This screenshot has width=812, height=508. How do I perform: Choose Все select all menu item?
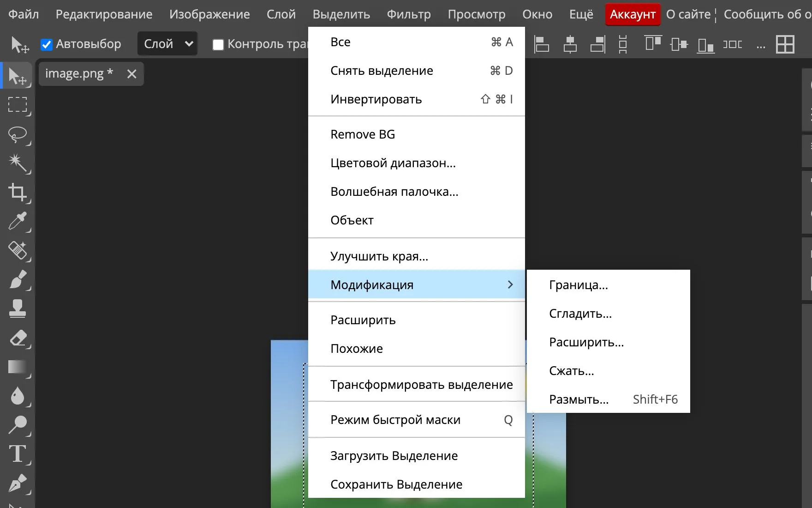coord(416,42)
